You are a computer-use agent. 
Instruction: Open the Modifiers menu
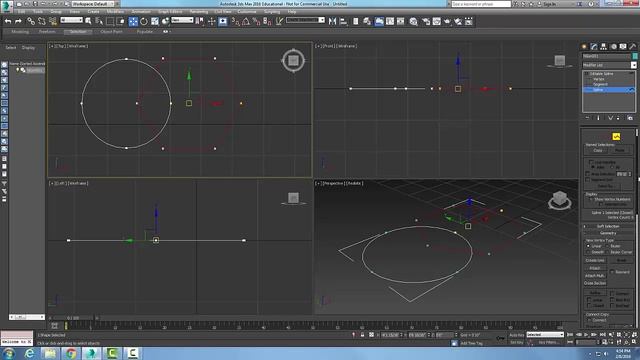pyautogui.click(x=115, y=11)
